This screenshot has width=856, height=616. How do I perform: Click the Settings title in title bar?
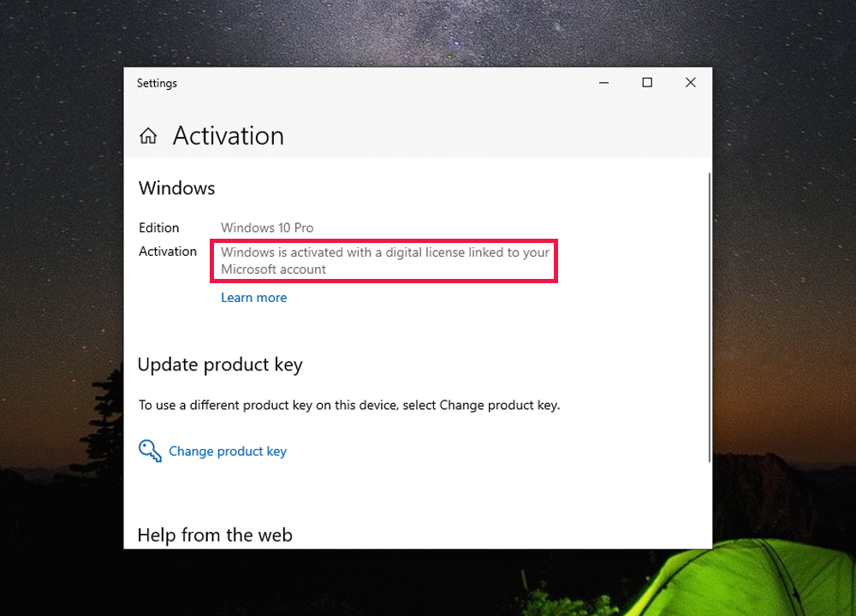(157, 83)
